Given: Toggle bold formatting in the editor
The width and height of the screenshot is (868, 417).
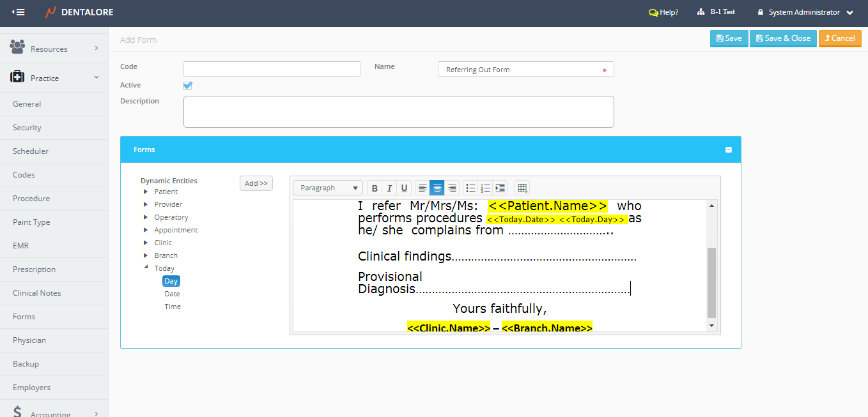Looking at the screenshot, I should point(375,188).
